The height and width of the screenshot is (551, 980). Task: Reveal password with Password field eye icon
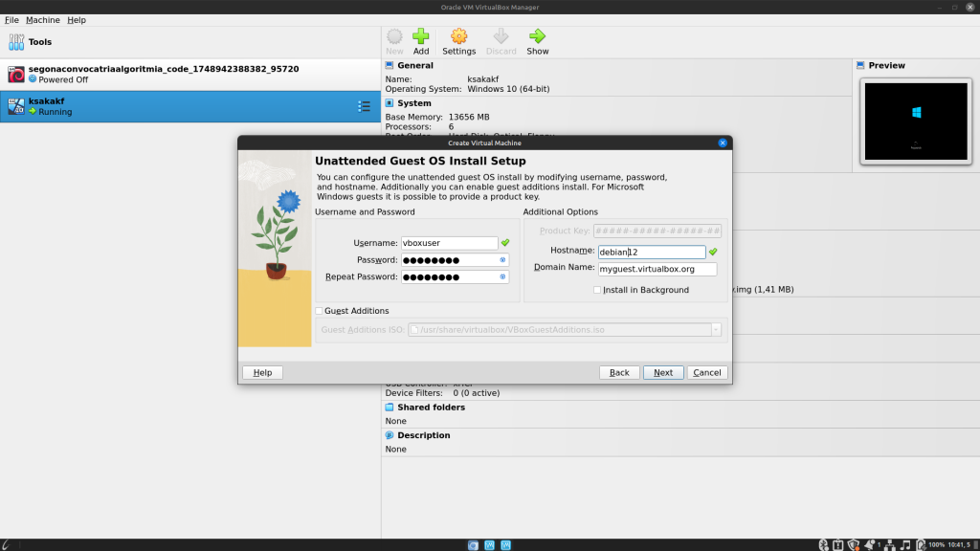pyautogui.click(x=502, y=260)
